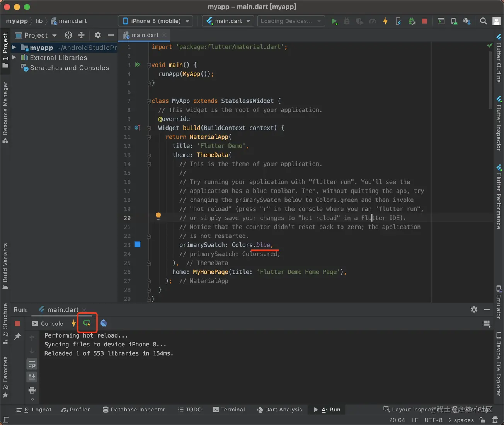This screenshot has width=504, height=425.
Task: Click the Hot Reload lightning icon in Run panel
Action: click(x=73, y=323)
